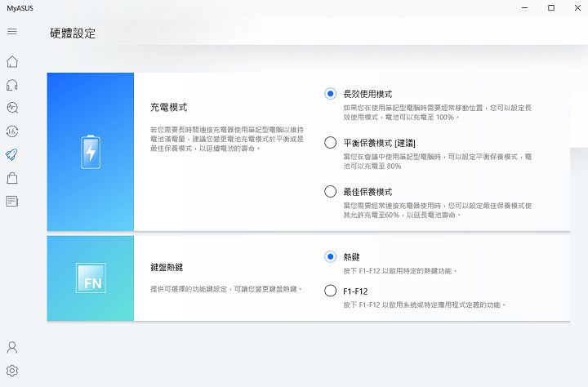Click the FN keyboard hotkey icon
The height and width of the screenshot is (387, 588).
[91, 278]
